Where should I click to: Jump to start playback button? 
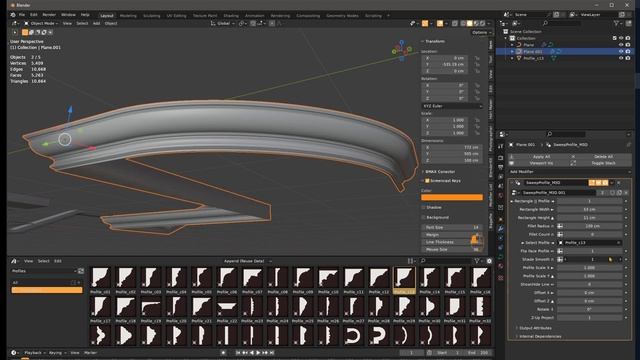(238, 353)
